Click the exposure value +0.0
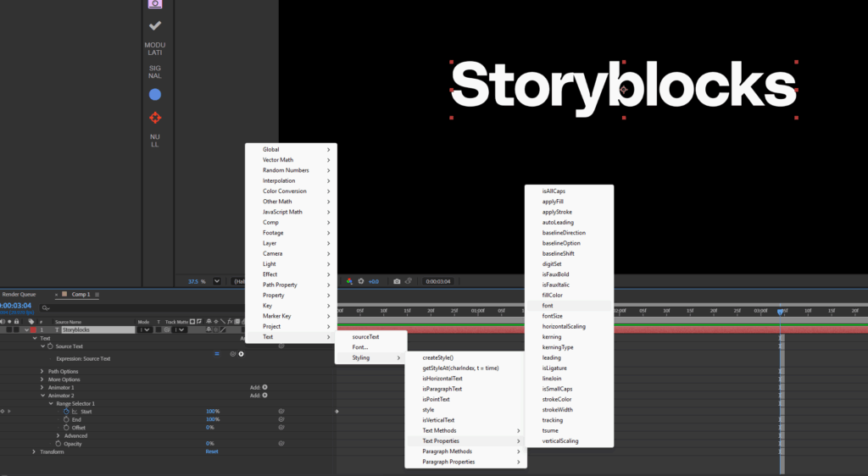The width and height of the screenshot is (868, 476). (374, 281)
